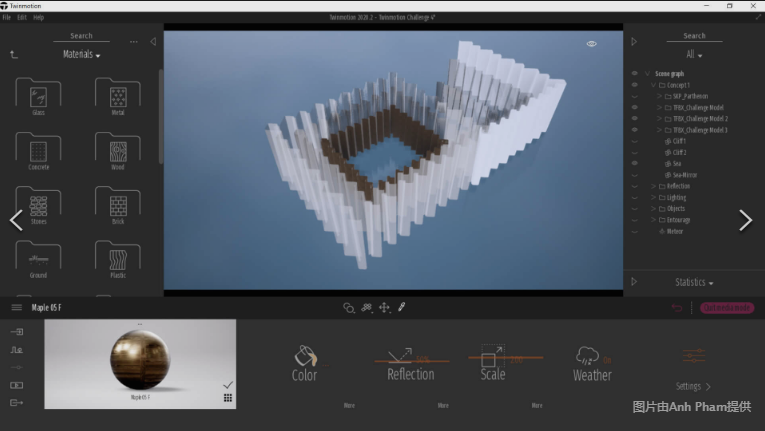Toggle visibility of Sea object
This screenshot has height=431, width=765.
click(x=635, y=164)
